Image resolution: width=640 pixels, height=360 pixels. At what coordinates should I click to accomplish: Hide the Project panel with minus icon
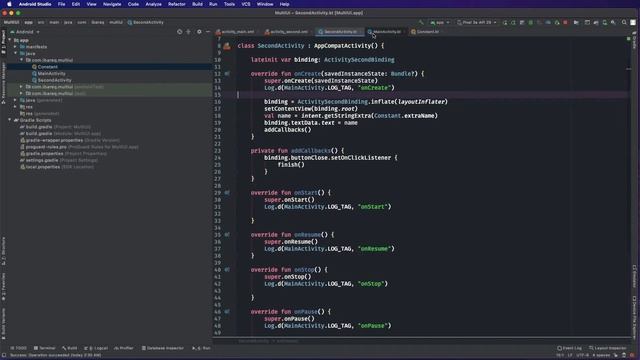(208, 32)
